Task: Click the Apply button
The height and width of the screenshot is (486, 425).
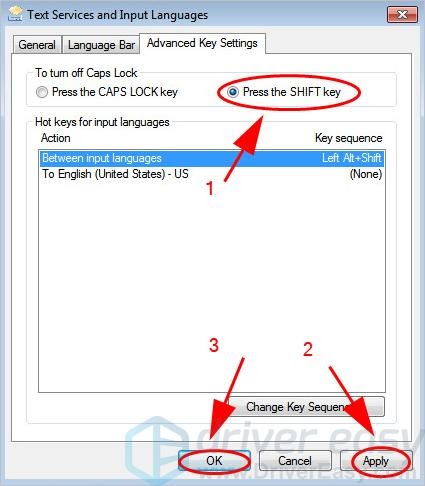Action: point(376,461)
